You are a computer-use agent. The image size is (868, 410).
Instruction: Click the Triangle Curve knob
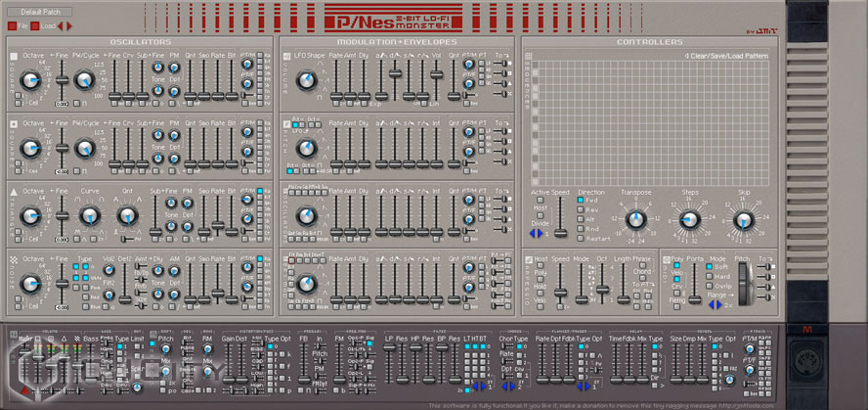(x=90, y=216)
